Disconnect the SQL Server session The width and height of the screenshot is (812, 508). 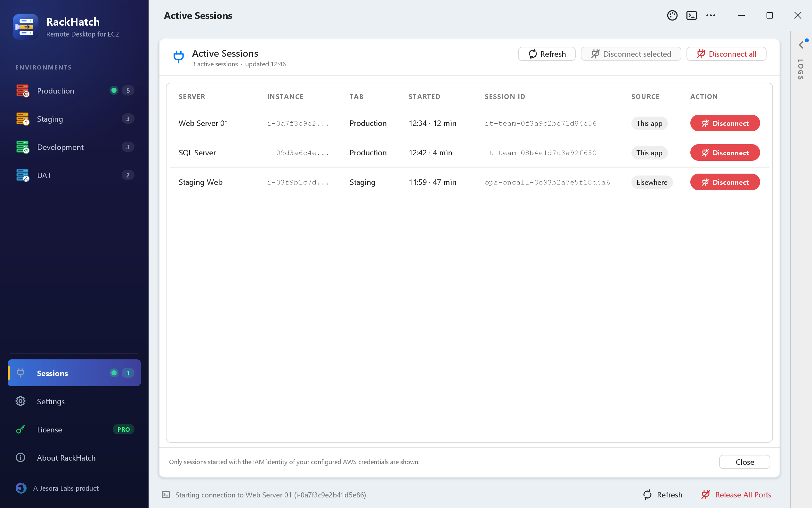point(725,152)
